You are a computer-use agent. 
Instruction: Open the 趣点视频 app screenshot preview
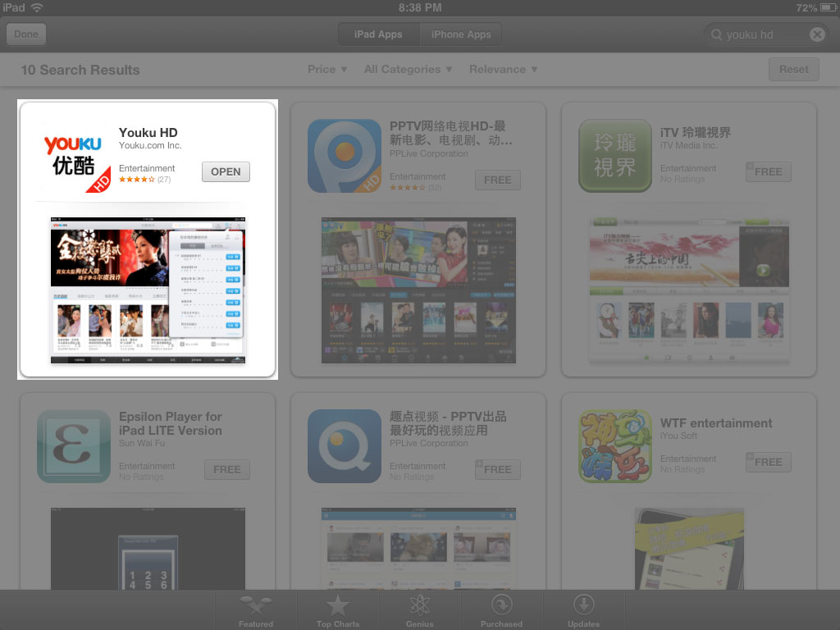(x=418, y=549)
